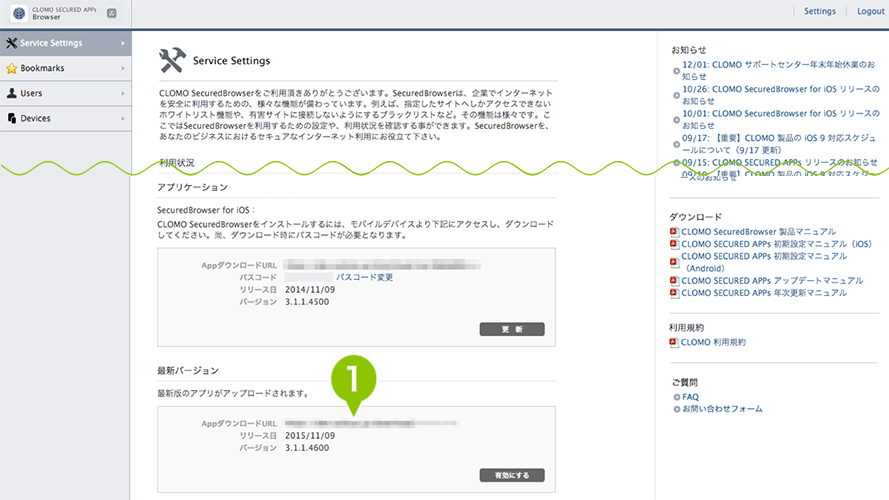Click release date 2015/11/09
Image resolution: width=889 pixels, height=500 pixels.
click(310, 435)
